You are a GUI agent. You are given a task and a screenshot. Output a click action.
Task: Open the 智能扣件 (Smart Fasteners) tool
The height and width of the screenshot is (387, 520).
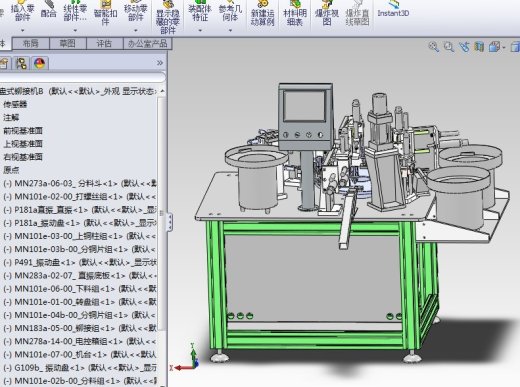point(105,13)
